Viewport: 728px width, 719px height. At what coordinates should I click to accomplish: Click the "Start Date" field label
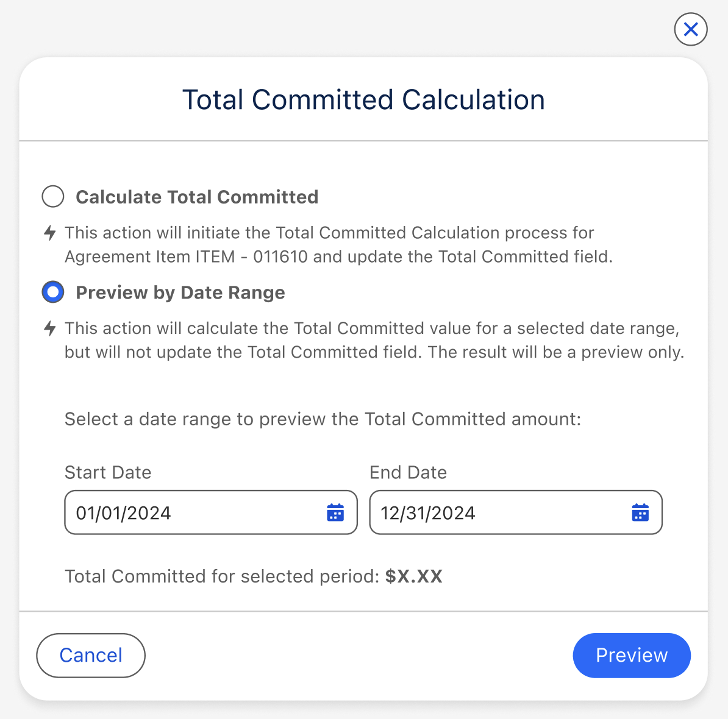pyautogui.click(x=108, y=473)
